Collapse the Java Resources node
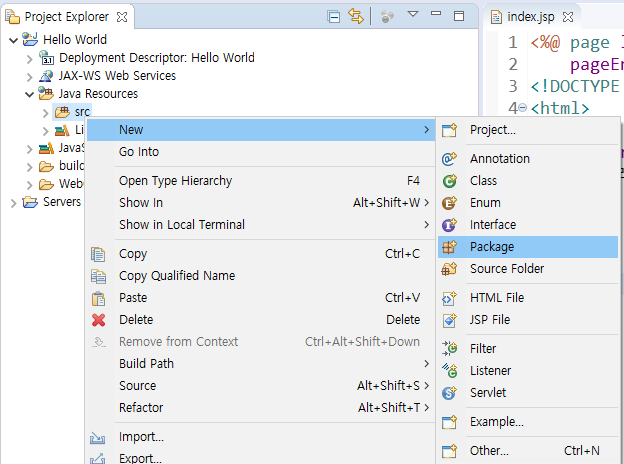 [x=29, y=95]
